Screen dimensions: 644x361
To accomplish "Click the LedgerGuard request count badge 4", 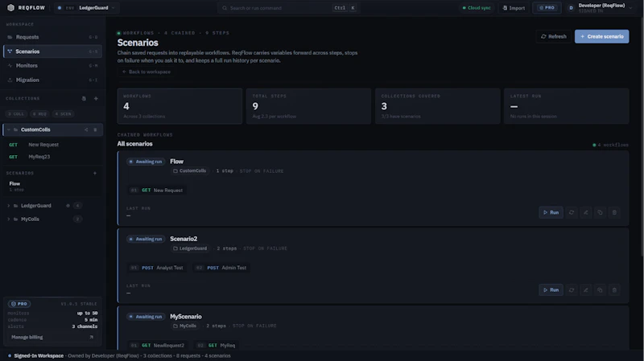I will point(77,206).
